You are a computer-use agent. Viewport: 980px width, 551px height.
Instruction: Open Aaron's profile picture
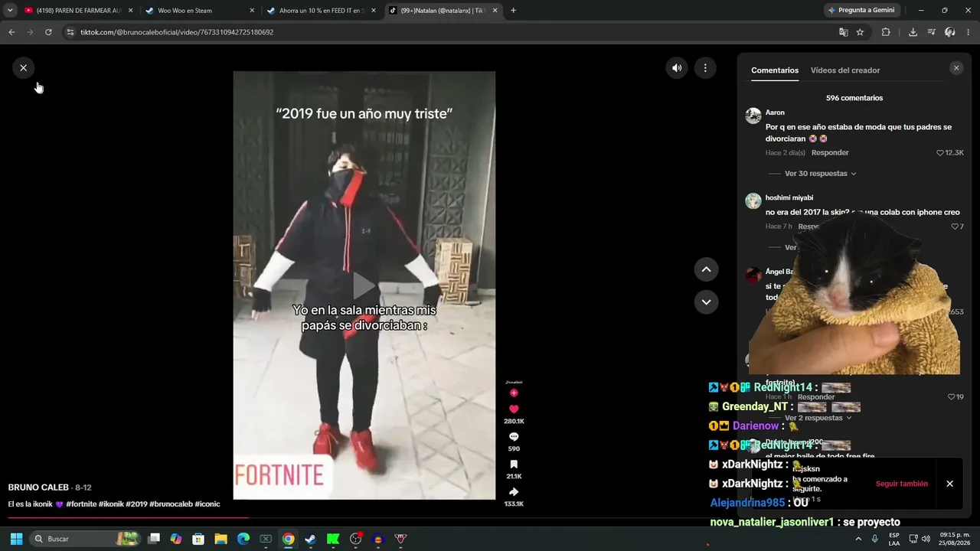[753, 116]
